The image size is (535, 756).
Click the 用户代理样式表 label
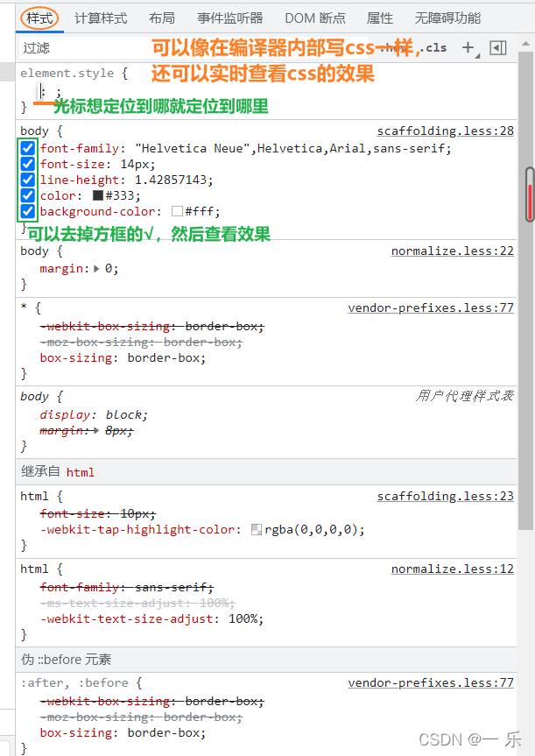coord(465,396)
